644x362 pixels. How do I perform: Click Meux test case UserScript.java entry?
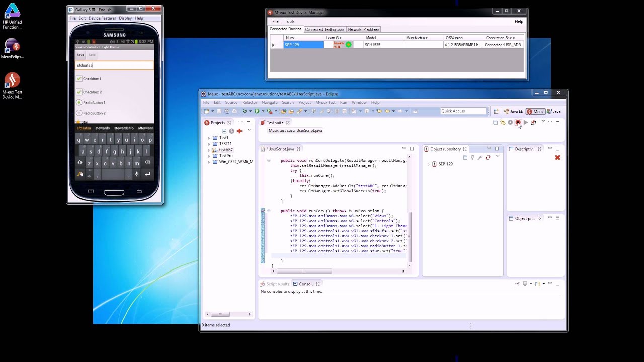[295, 130]
